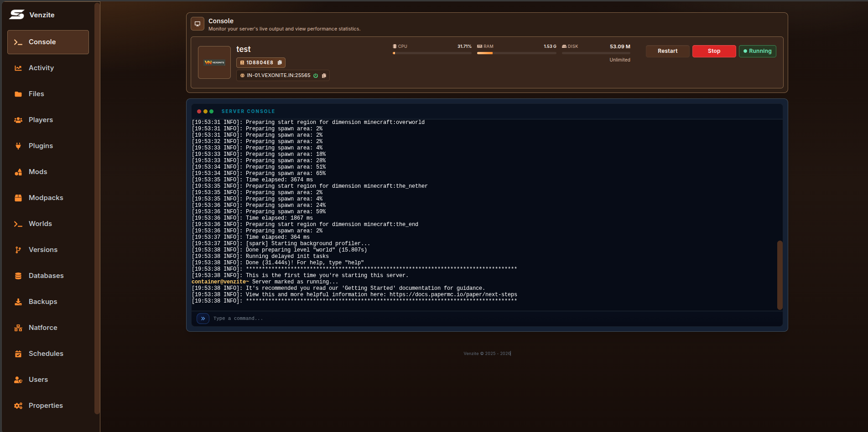Click the DISK drive icon
Screen dimensions: 868x432
(x=564, y=46)
